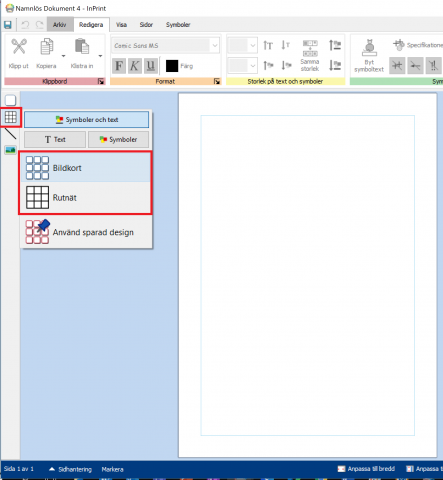The height and width of the screenshot is (480, 443).
Task: Toggle bold F formatting
Action: click(x=119, y=66)
